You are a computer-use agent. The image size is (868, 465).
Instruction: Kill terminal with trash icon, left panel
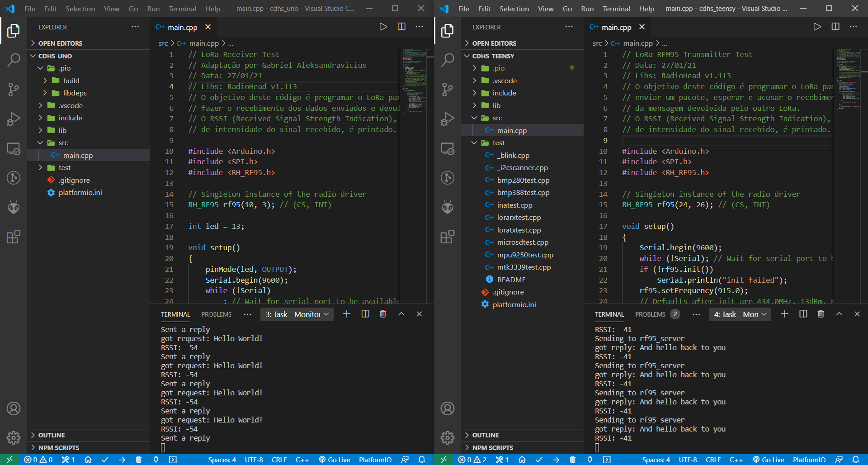(383, 314)
